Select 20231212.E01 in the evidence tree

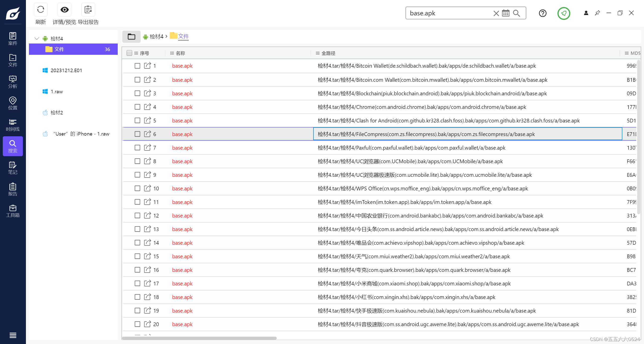66,70
